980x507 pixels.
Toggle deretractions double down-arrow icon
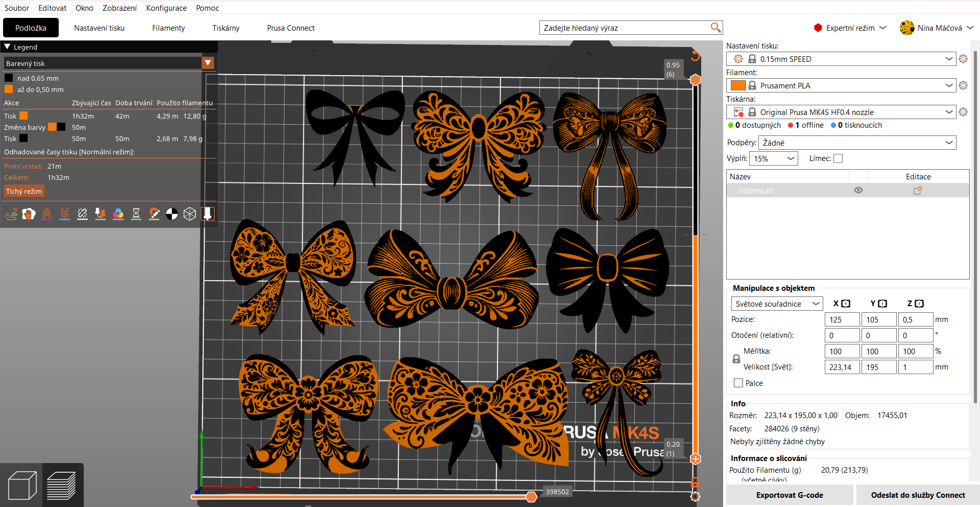click(x=64, y=214)
